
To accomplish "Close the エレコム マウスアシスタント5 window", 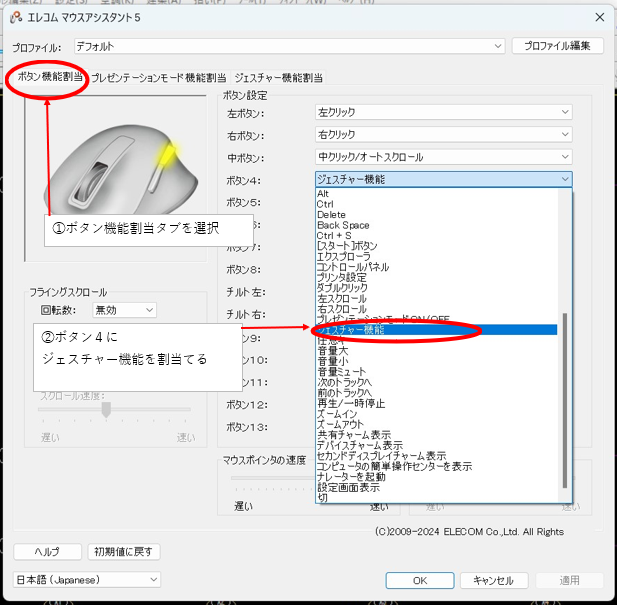I will 599,17.
